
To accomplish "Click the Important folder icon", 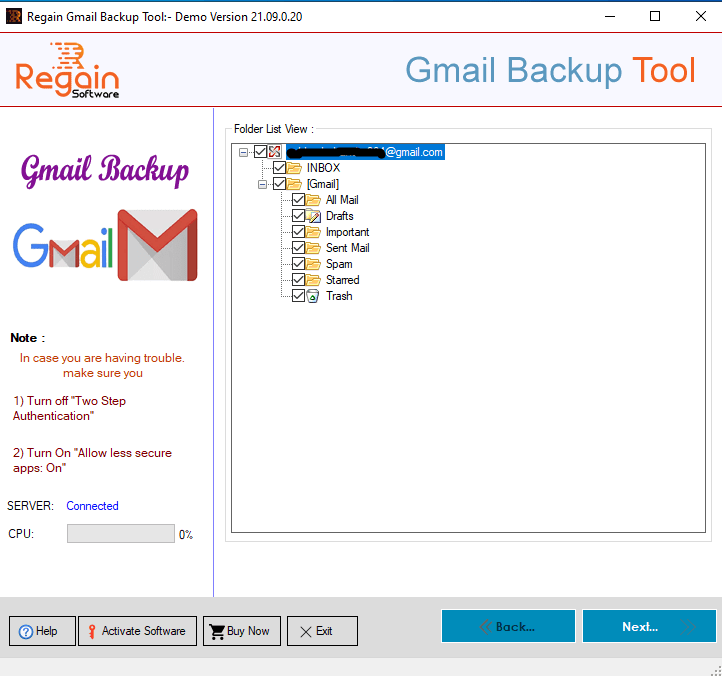I will coord(313,232).
